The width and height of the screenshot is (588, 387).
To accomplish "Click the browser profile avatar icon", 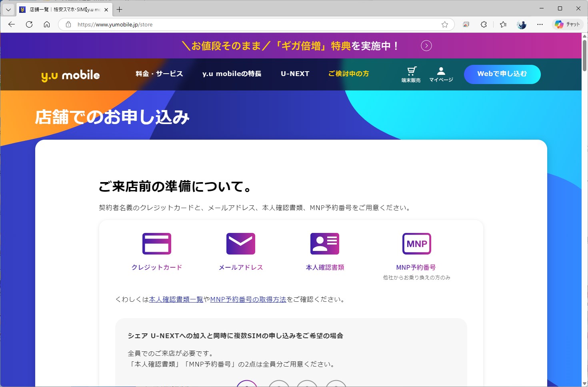I will point(521,24).
